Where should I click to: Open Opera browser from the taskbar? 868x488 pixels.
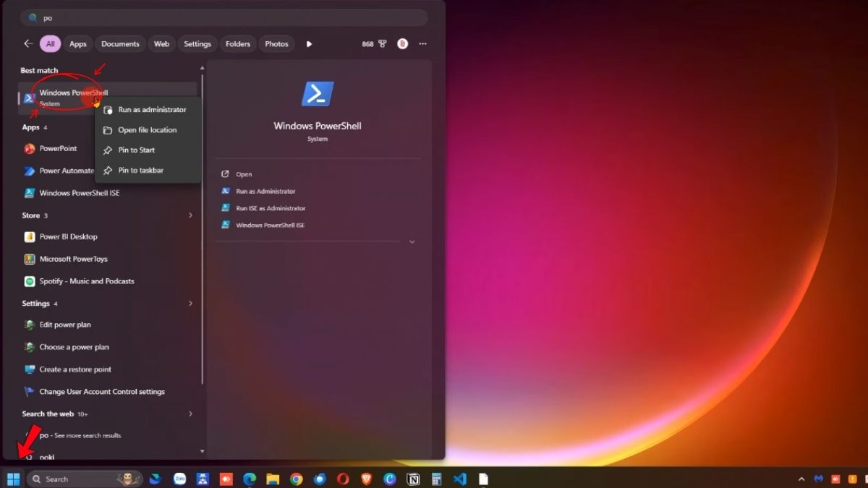pos(343,479)
